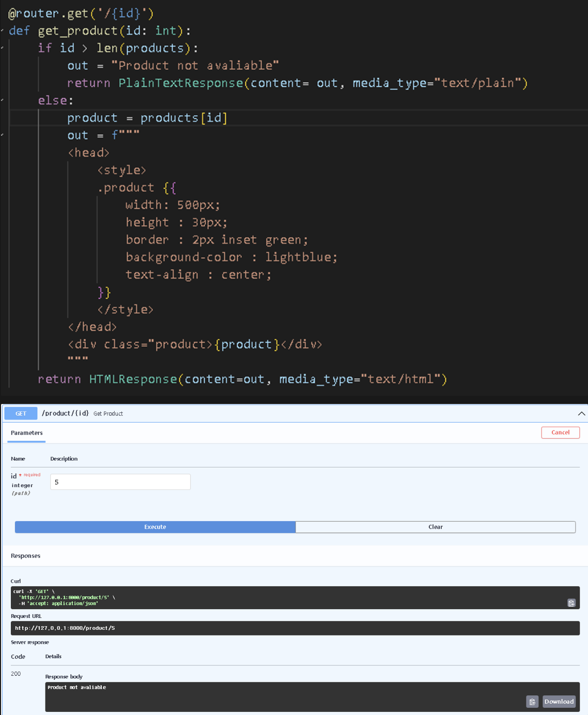The height and width of the screenshot is (715, 588).
Task: Fold the get_product function definition
Action: tap(3, 30)
